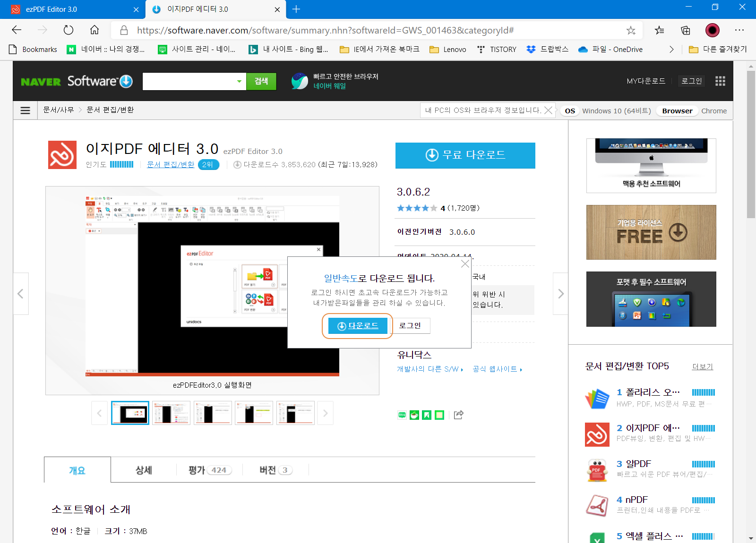
Task: Open the 알PDF icon in TOP5
Action: tap(597, 470)
